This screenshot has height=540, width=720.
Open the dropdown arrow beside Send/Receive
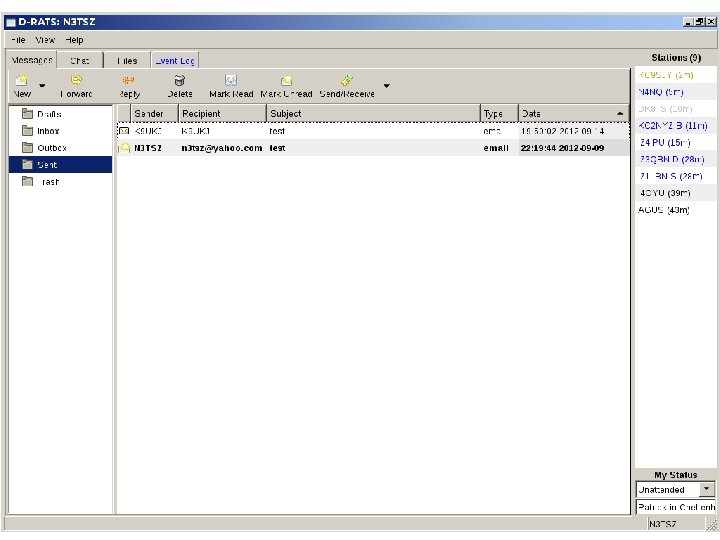[387, 85]
